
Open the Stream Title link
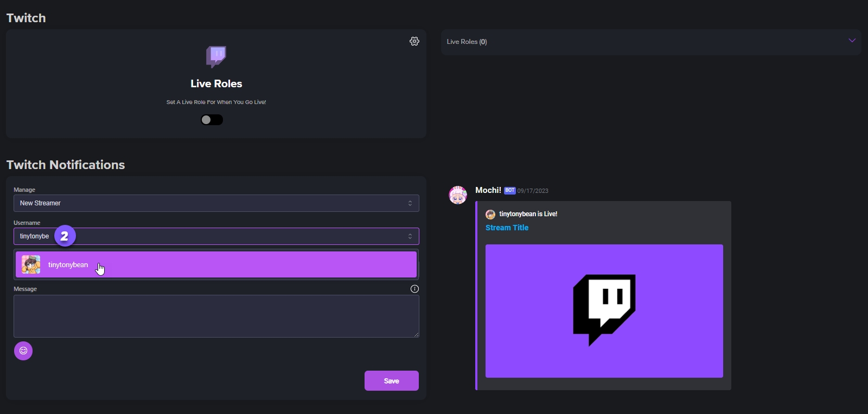(x=507, y=228)
